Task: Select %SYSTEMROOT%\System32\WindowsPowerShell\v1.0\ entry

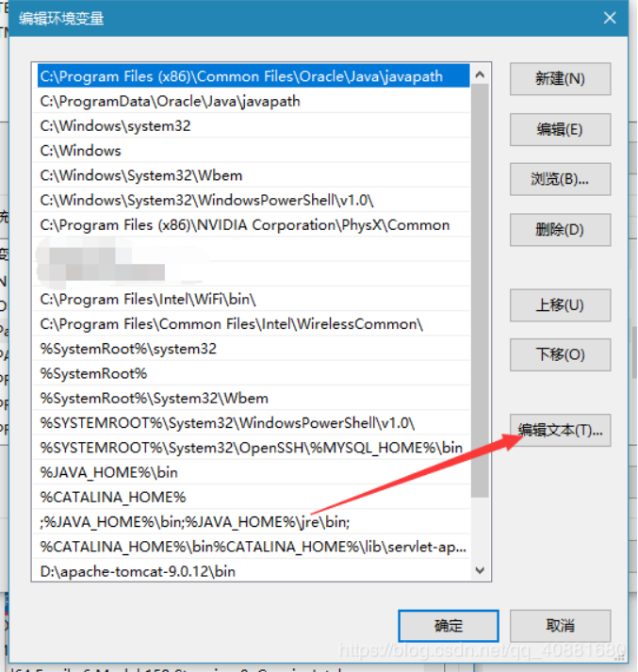Action: tap(252, 423)
